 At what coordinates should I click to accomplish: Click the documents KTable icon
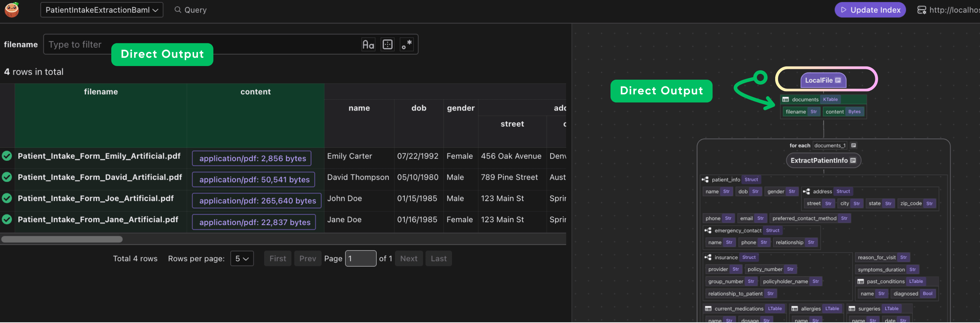click(x=785, y=100)
